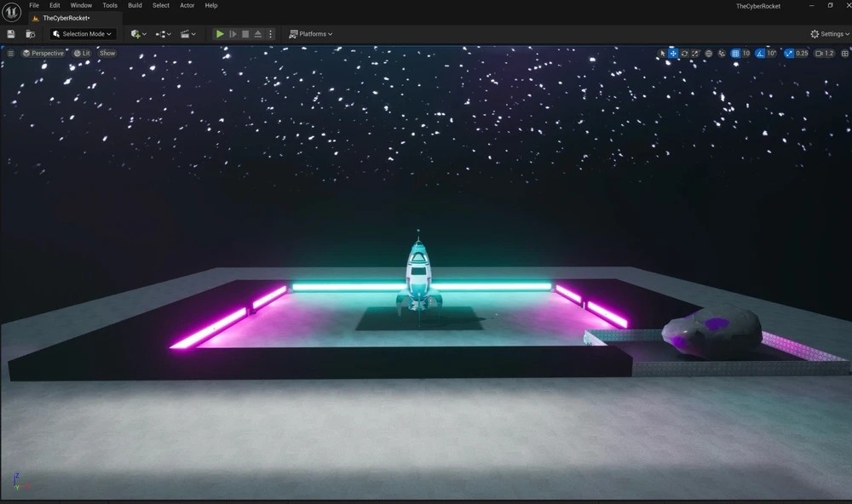852x504 pixels.
Task: Open the Settings dropdown
Action: tap(829, 34)
